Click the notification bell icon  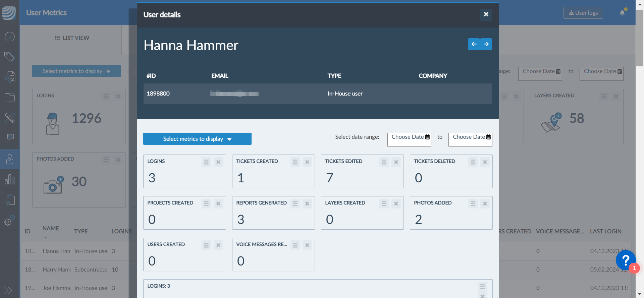click(x=622, y=13)
